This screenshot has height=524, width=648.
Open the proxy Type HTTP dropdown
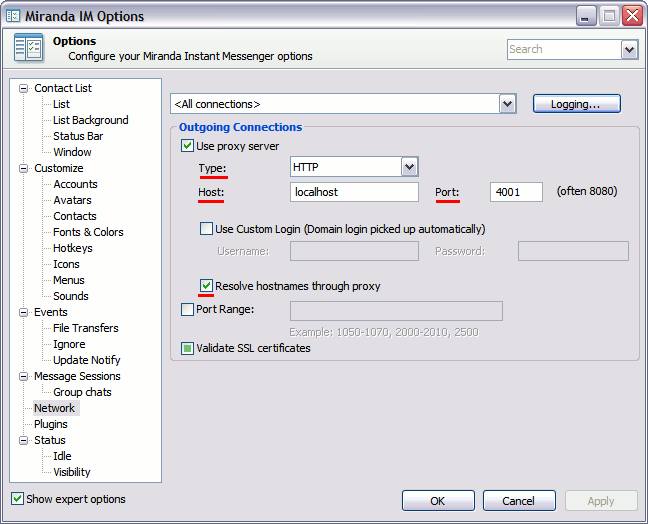click(x=410, y=167)
